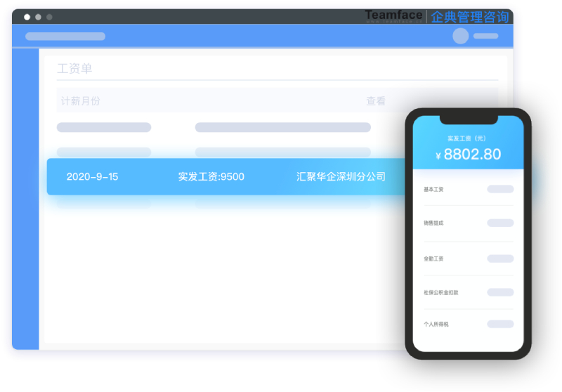Viewport: 562px width, 392px height.
Task: Click the white window dot at top-left
Action: 27,17
